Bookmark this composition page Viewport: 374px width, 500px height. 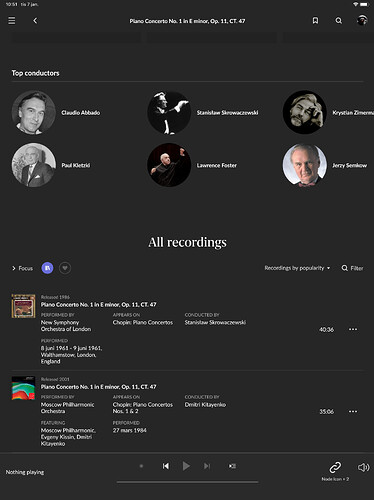click(x=315, y=21)
